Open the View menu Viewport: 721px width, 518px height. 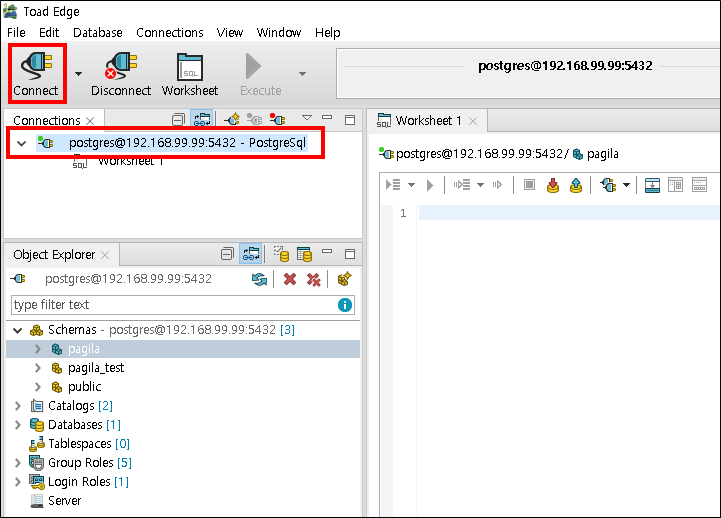[x=229, y=33]
